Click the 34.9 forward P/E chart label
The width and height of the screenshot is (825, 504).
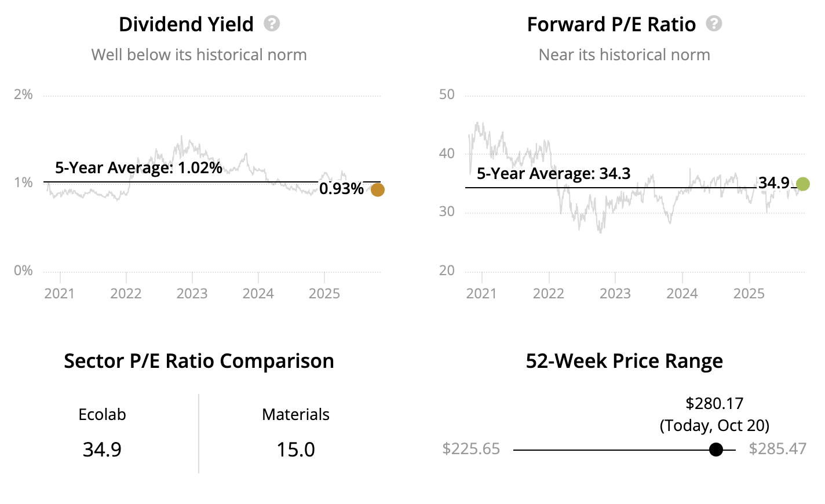pyautogui.click(x=773, y=183)
